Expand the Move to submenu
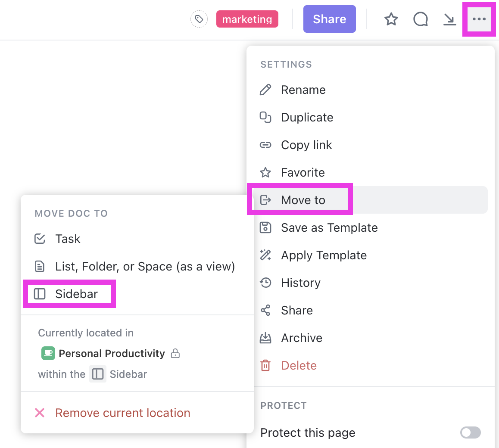Screen dimensions: 499x448 point(303,200)
